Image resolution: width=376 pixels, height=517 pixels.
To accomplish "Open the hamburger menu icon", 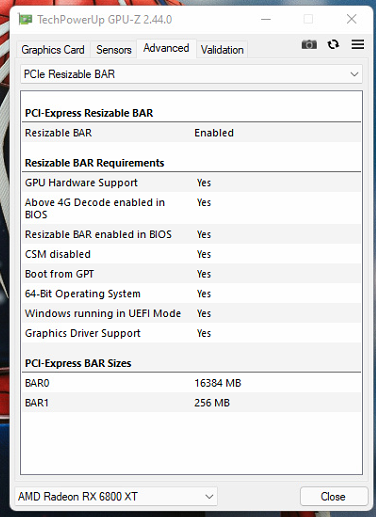I will click(x=357, y=44).
